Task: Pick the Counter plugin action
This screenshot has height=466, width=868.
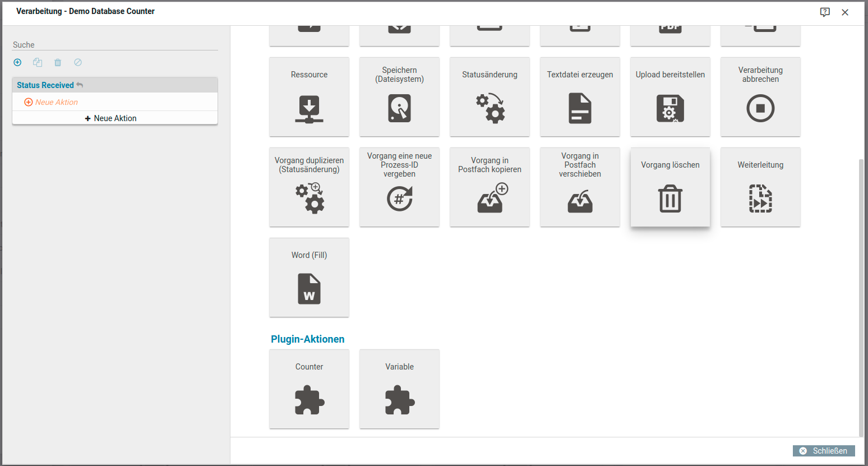Action: point(309,389)
